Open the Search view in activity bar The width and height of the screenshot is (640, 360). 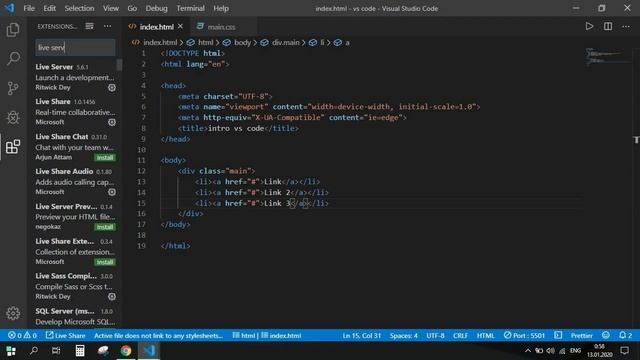[x=13, y=58]
